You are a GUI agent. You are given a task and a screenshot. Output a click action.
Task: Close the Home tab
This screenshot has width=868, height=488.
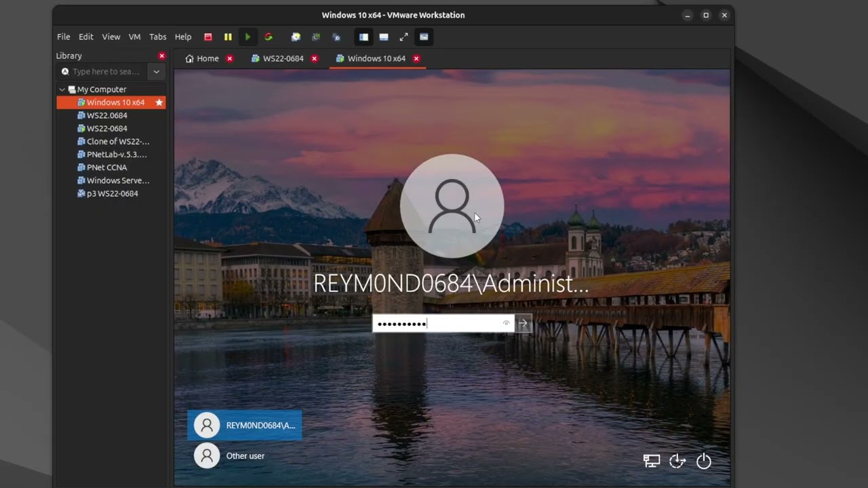click(230, 58)
